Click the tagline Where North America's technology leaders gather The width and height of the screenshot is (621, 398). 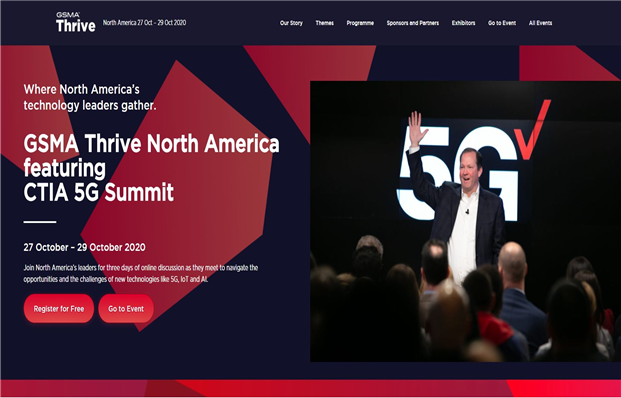click(x=90, y=97)
